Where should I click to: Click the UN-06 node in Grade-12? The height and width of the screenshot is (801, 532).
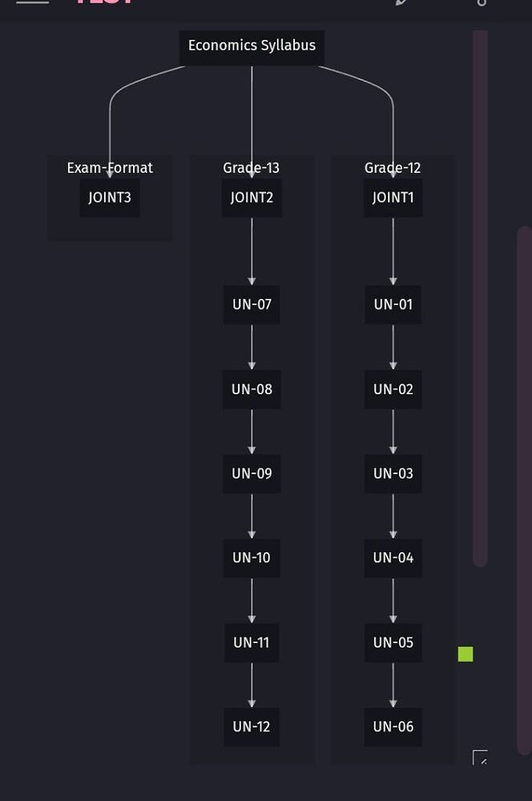[x=393, y=727]
